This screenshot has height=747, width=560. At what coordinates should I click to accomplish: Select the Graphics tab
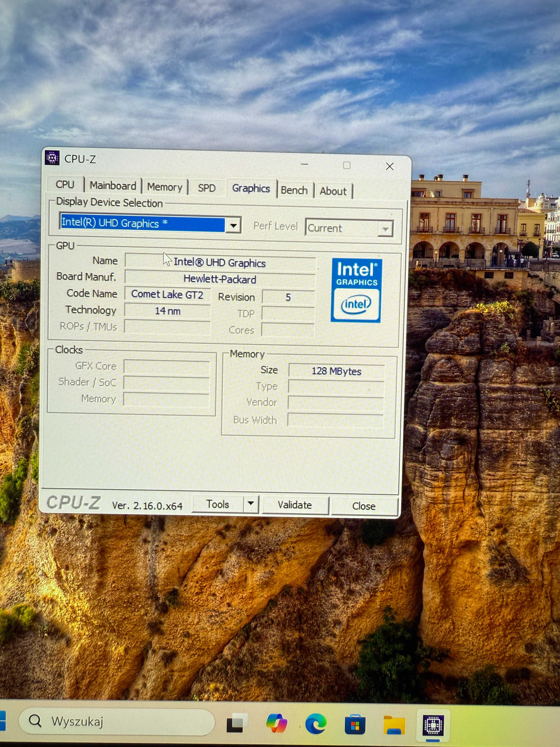point(251,188)
